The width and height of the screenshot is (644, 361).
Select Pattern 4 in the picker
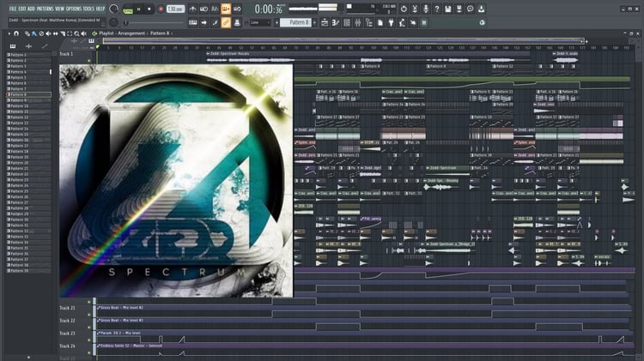tap(28, 72)
